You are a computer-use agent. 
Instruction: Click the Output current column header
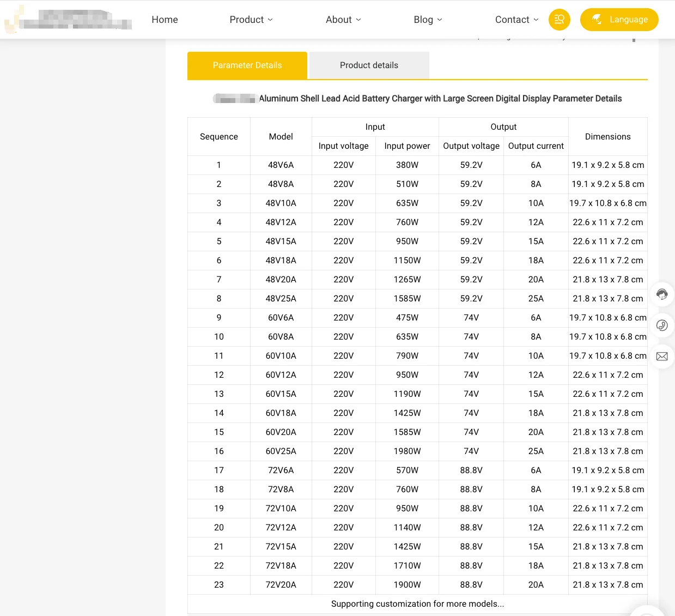tap(536, 146)
